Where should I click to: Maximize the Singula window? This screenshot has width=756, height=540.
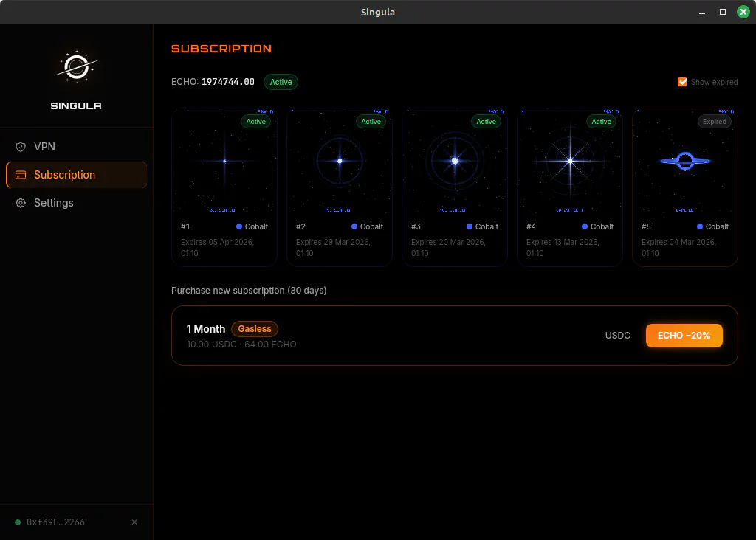tap(723, 12)
